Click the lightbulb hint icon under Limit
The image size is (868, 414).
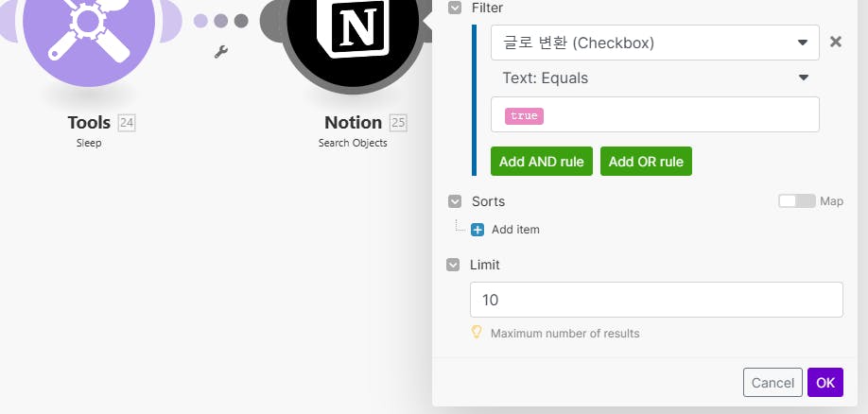477,333
